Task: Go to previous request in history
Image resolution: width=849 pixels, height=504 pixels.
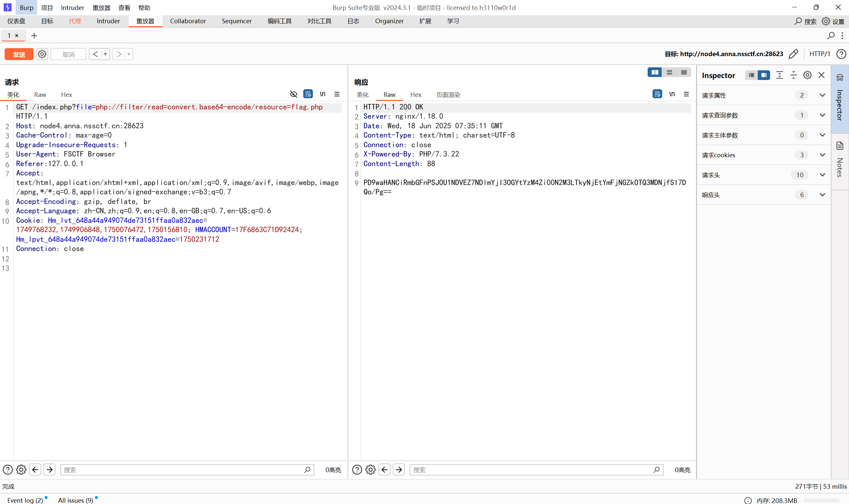Action: pyautogui.click(x=96, y=54)
